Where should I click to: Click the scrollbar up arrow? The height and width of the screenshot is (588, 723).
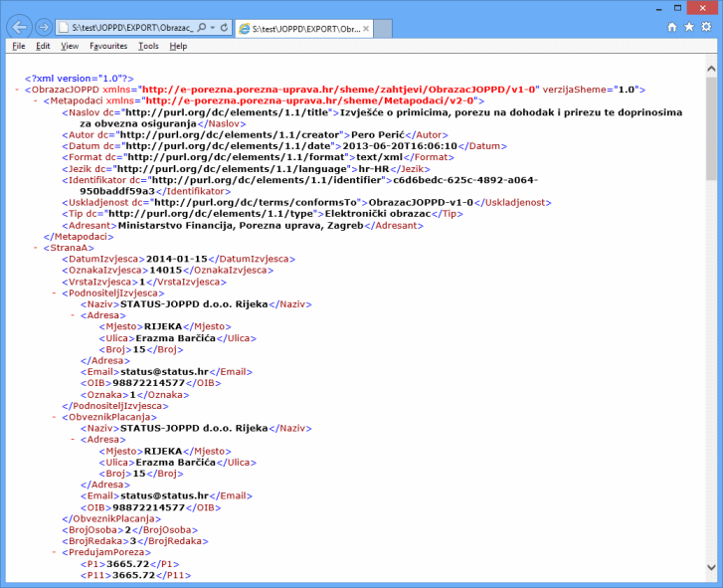[x=711, y=69]
